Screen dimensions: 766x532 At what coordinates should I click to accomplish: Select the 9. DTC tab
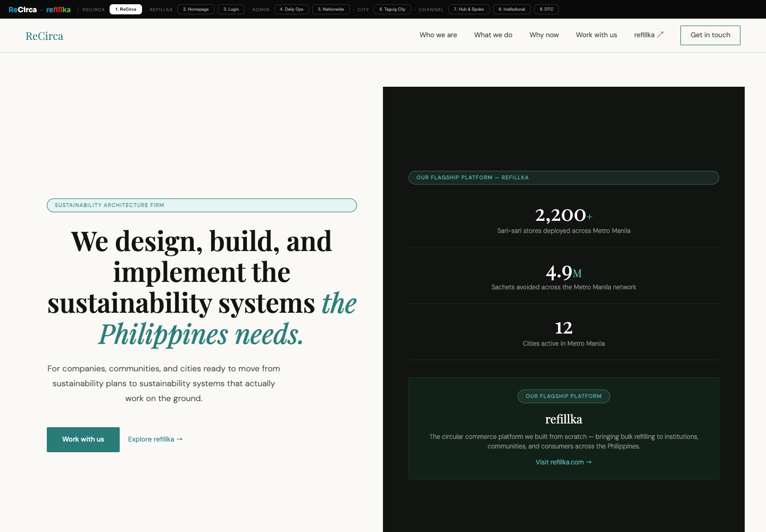546,9
